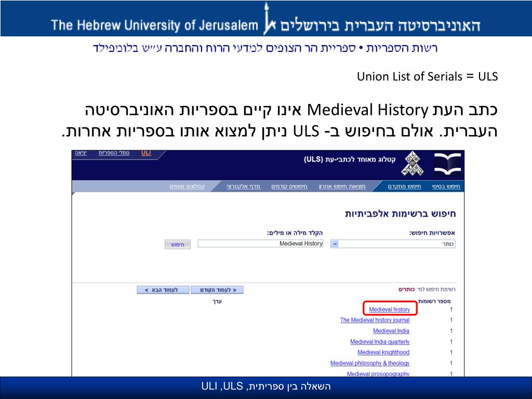Open Medieval philosophy & theology link

point(370,363)
